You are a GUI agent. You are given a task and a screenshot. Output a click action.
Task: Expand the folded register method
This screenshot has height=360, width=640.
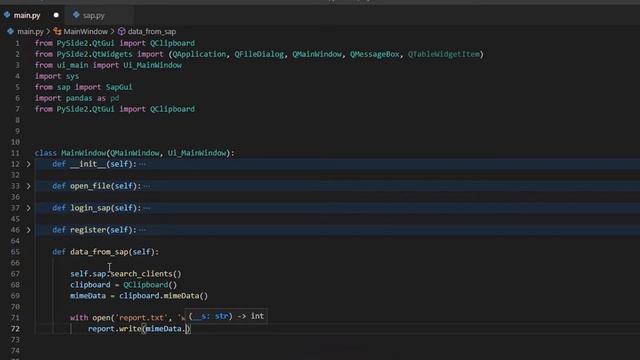click(x=28, y=230)
